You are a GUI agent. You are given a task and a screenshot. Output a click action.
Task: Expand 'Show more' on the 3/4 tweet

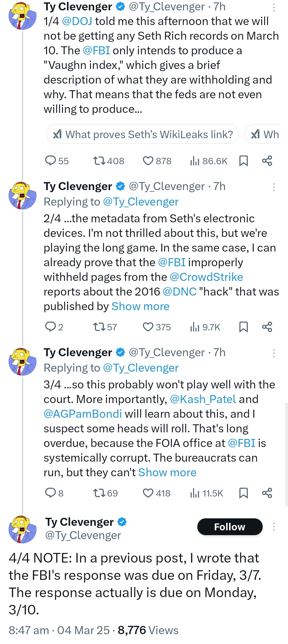coord(167,473)
